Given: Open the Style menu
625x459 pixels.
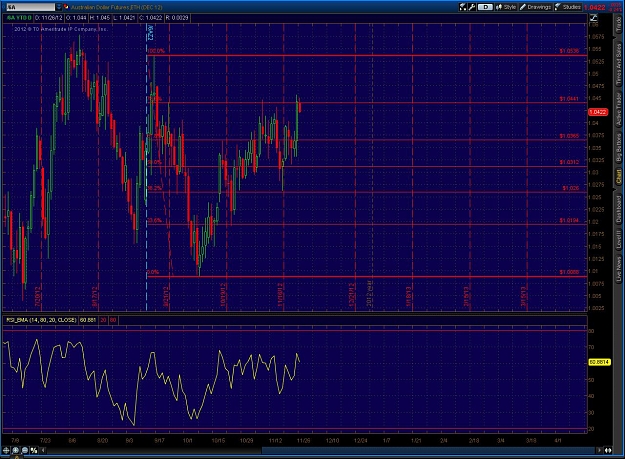Looking at the screenshot, I should tap(506, 7).
